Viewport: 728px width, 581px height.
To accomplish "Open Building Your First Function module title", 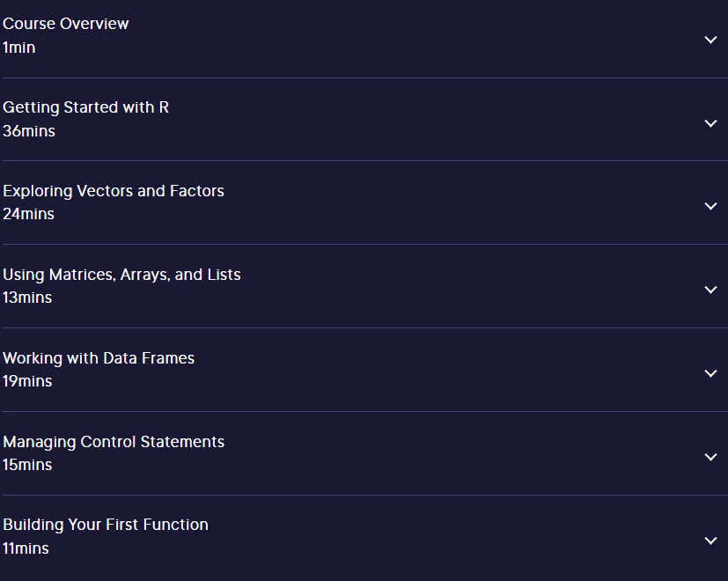I will click(106, 525).
